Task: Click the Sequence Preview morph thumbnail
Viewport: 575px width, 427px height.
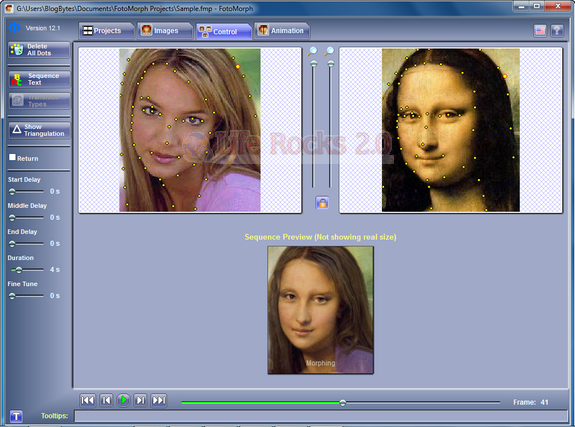Action: click(321, 310)
